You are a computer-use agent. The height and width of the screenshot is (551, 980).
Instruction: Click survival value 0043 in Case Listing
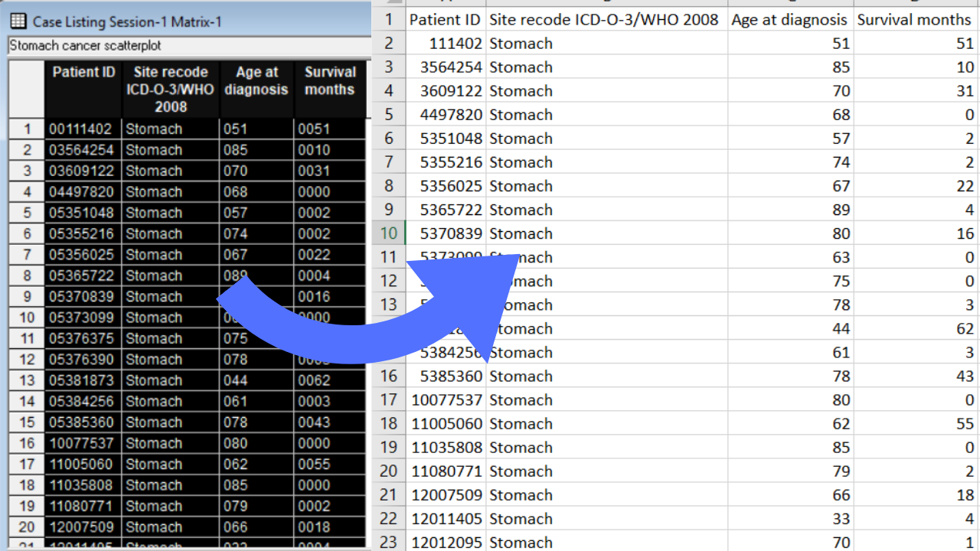point(330,422)
